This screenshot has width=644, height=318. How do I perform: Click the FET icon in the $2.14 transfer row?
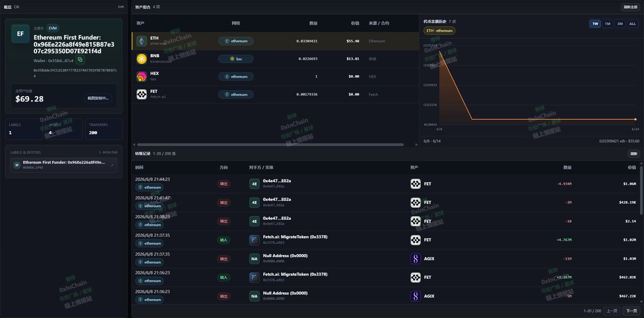(415, 221)
